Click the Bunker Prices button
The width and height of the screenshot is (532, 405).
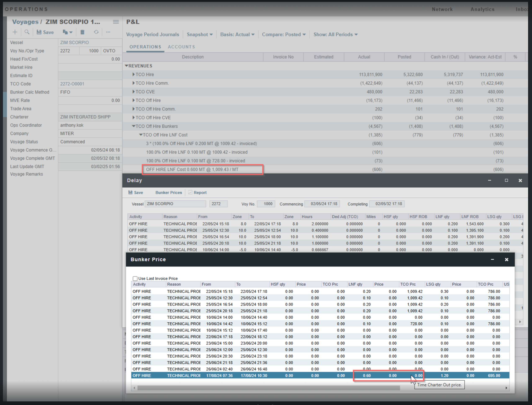point(168,192)
